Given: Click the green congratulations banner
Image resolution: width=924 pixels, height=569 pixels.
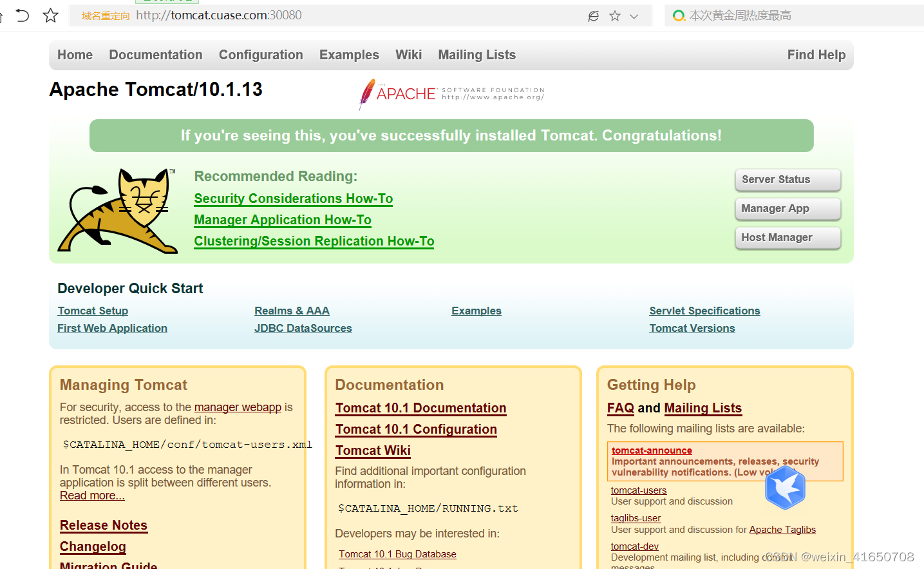Looking at the screenshot, I should 451,136.
